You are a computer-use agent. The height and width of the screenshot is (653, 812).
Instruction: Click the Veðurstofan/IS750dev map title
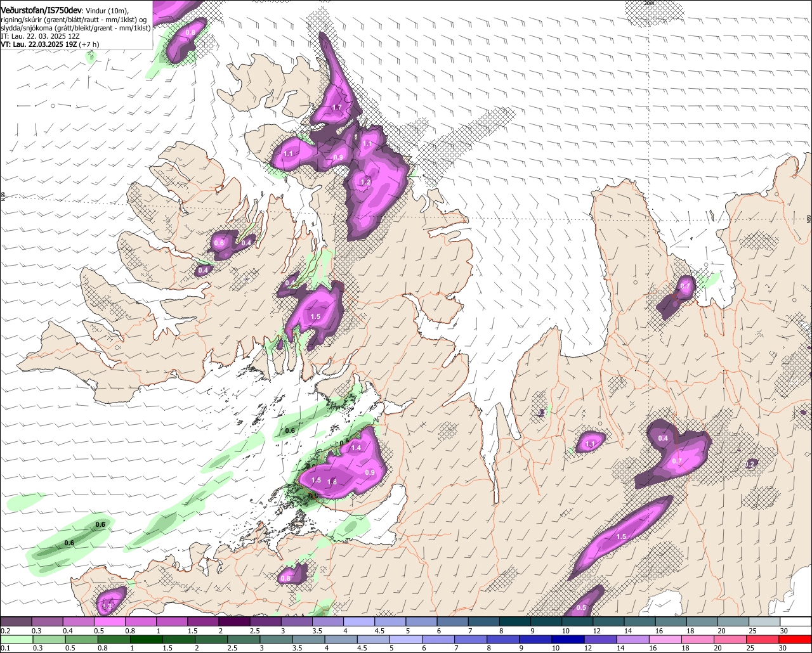tap(41, 10)
